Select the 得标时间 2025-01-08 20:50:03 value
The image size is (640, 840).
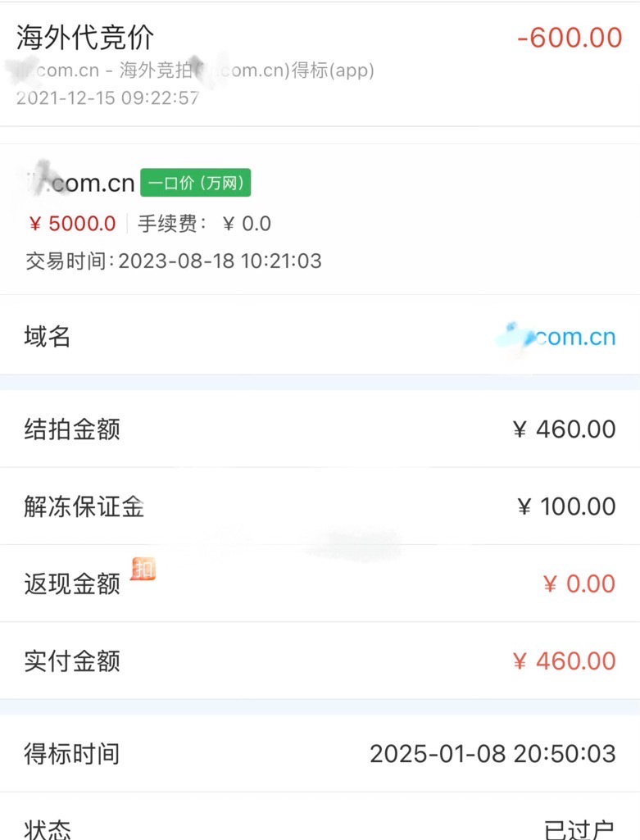[492, 754]
